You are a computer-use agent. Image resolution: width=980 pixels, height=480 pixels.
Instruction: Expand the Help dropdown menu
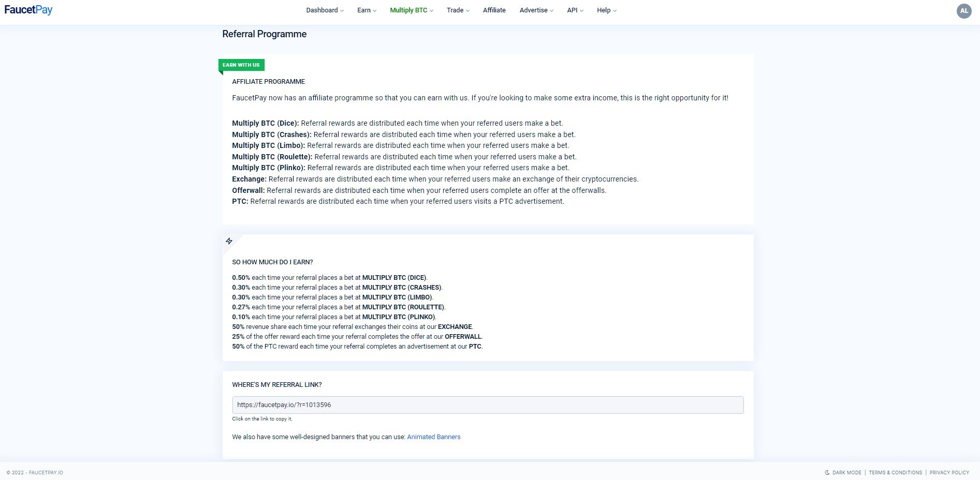607,10
